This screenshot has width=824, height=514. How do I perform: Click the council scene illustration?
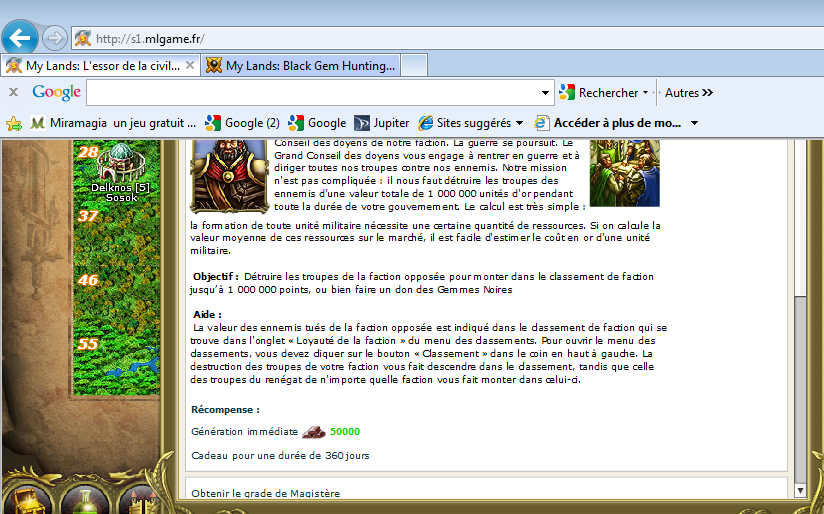point(625,171)
